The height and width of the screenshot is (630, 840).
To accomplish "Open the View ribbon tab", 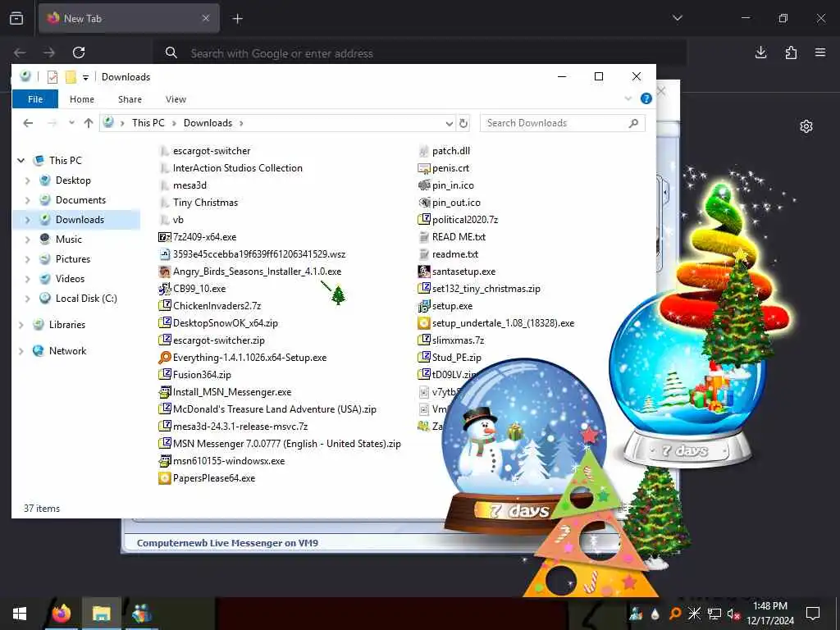I will coord(176,99).
